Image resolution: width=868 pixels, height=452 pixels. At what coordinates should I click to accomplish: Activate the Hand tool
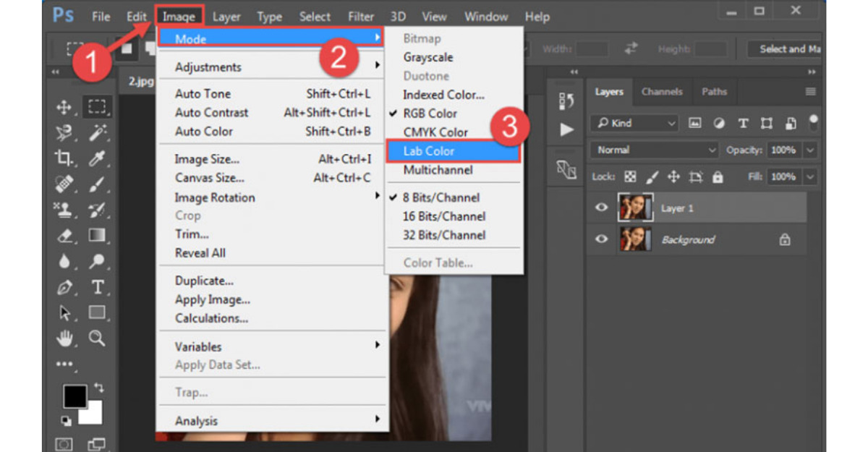coord(65,338)
